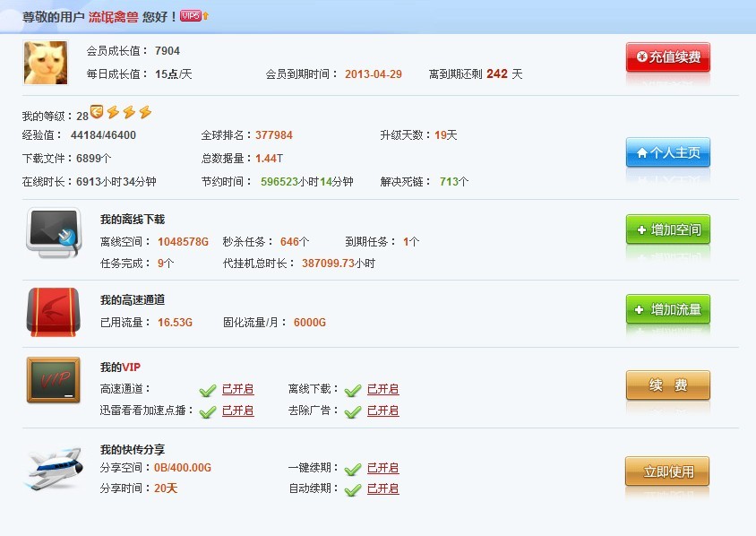Open the cat avatar picture

click(x=46, y=63)
